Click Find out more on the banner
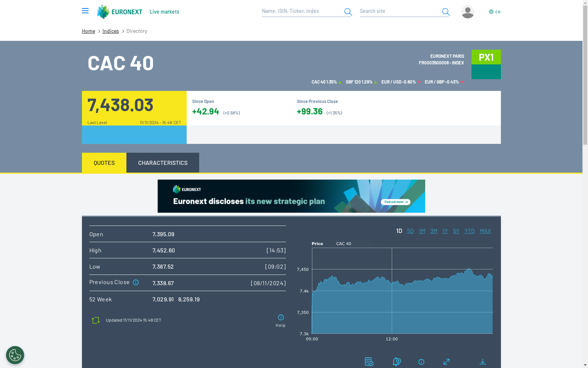Image resolution: width=588 pixels, height=368 pixels. coord(395,202)
